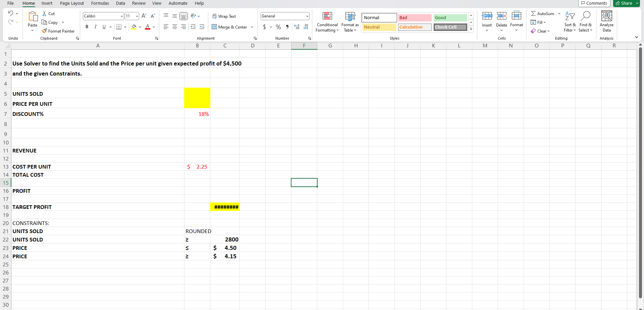Open the Data ribbon tab
This screenshot has width=644, height=310.
(x=120, y=3)
